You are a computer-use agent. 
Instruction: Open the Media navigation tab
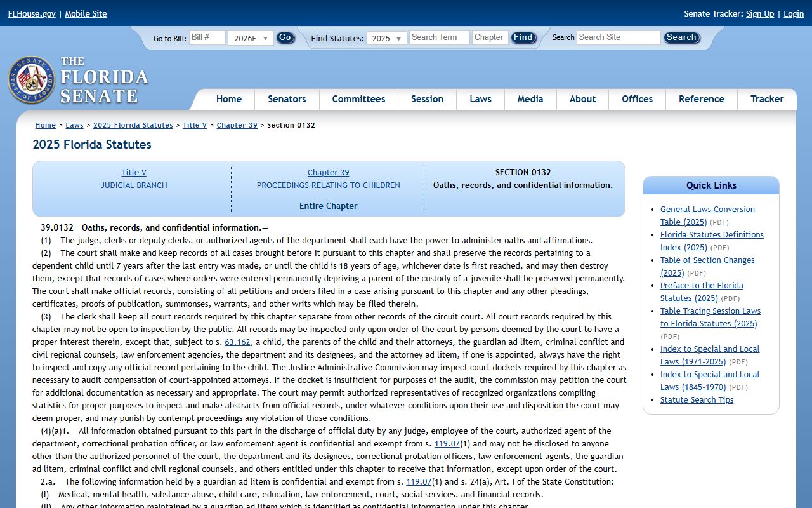(x=530, y=99)
